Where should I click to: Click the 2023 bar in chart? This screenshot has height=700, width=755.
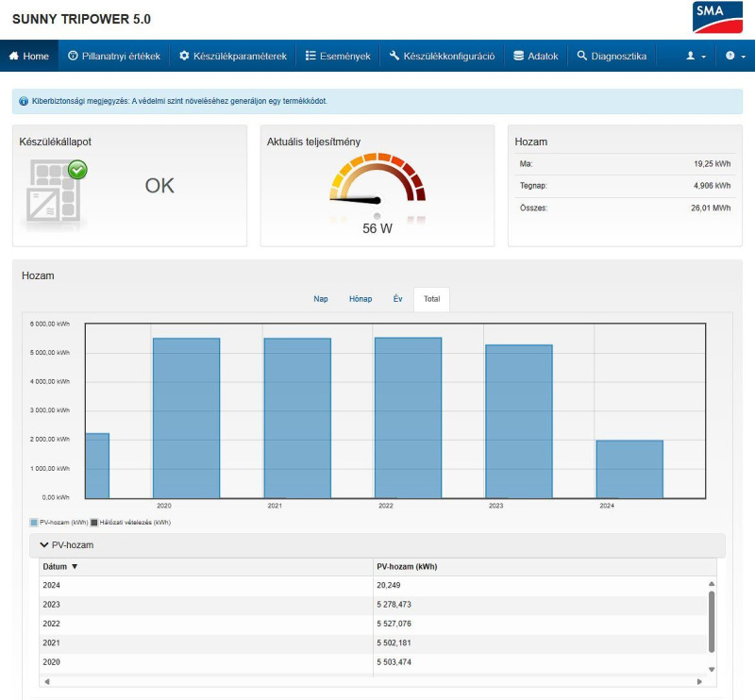click(x=519, y=422)
